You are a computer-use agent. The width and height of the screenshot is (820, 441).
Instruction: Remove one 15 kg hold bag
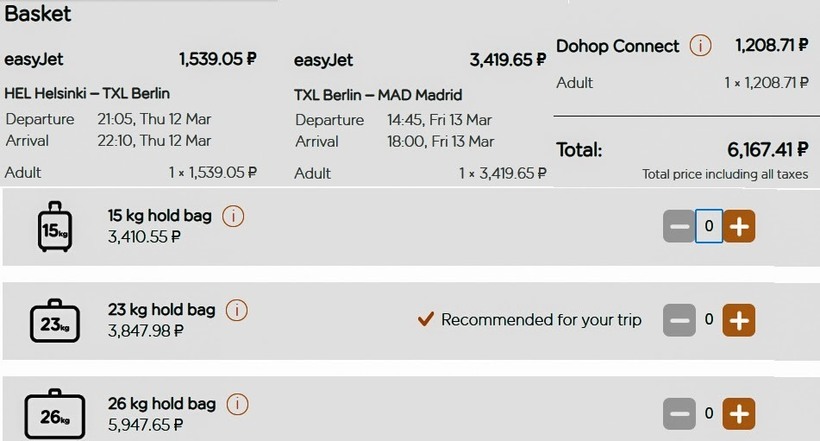tap(679, 226)
